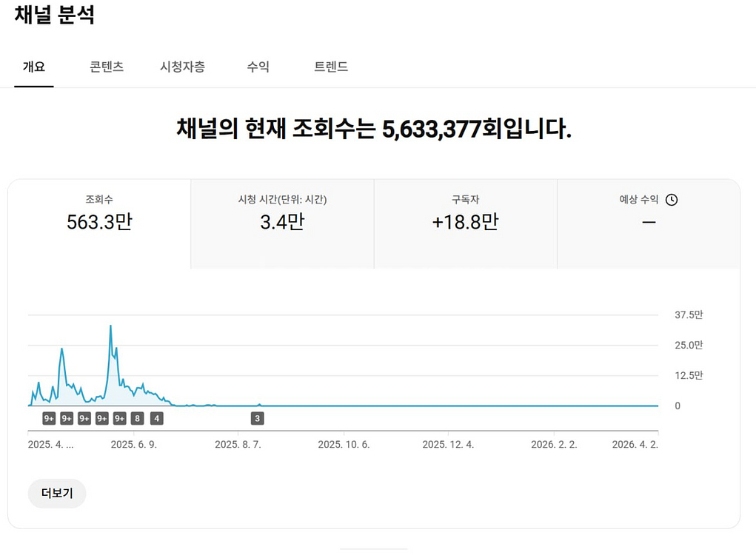Click the leftmost 9+ video marker
Image resolution: width=756 pixels, height=555 pixels.
pyautogui.click(x=49, y=419)
